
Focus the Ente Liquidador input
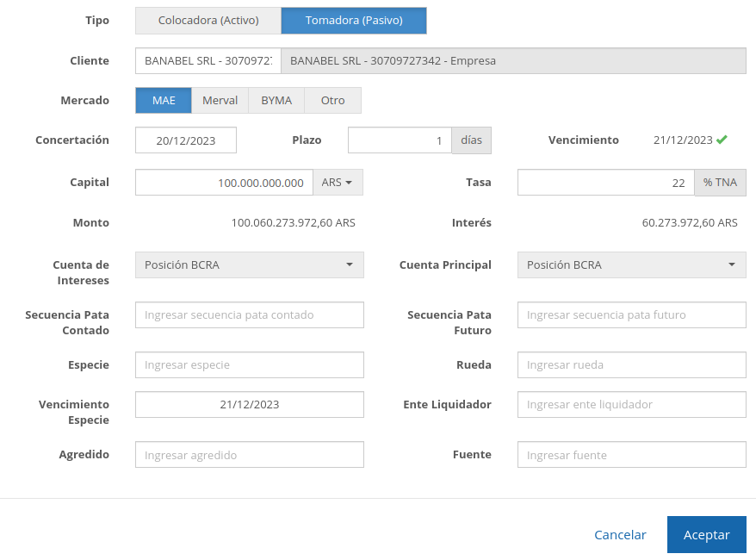(631, 405)
